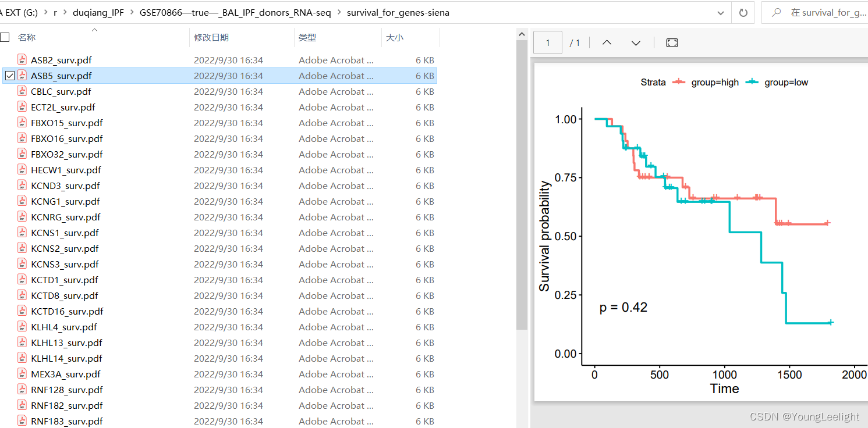Click the FBXO15_surv.pdf PDF icon
Image resolution: width=868 pixels, height=428 pixels.
point(22,123)
